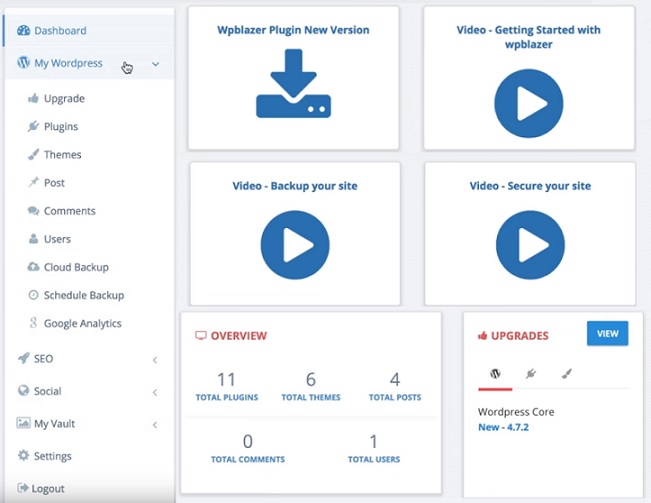Screen dimensions: 651x503
Task: Click the TOTAL THEMES count of 6
Action: click(311, 379)
